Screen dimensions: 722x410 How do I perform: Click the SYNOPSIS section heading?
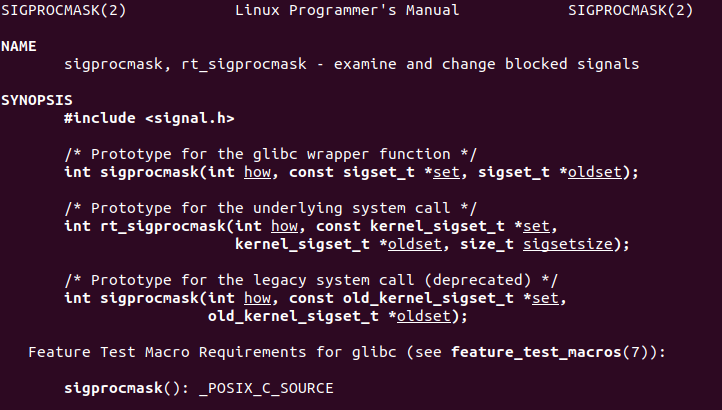(37, 100)
